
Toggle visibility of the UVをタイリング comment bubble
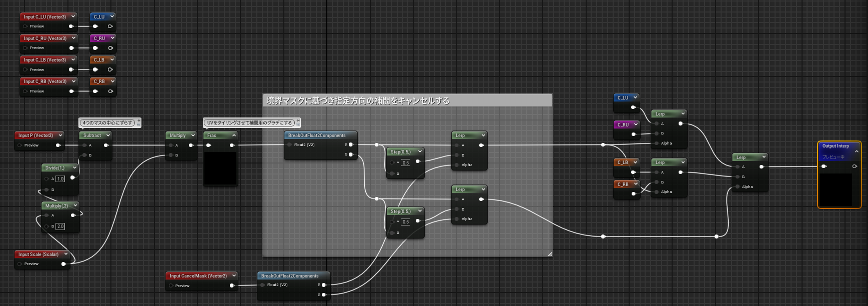pos(298,124)
